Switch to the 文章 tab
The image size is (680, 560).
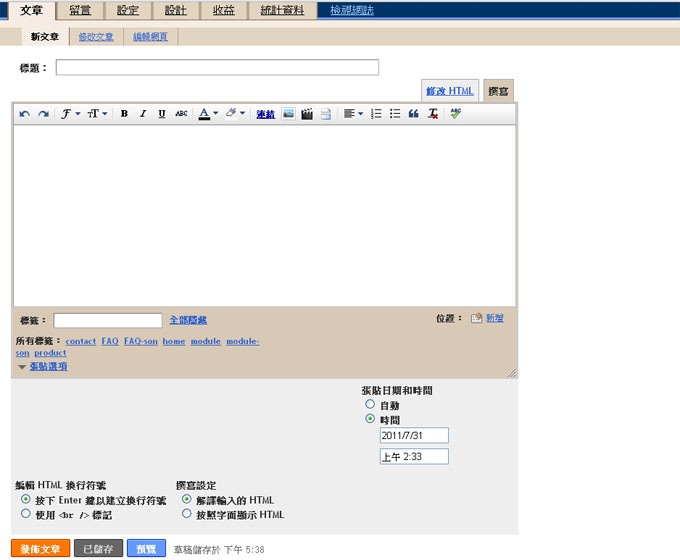click(31, 10)
